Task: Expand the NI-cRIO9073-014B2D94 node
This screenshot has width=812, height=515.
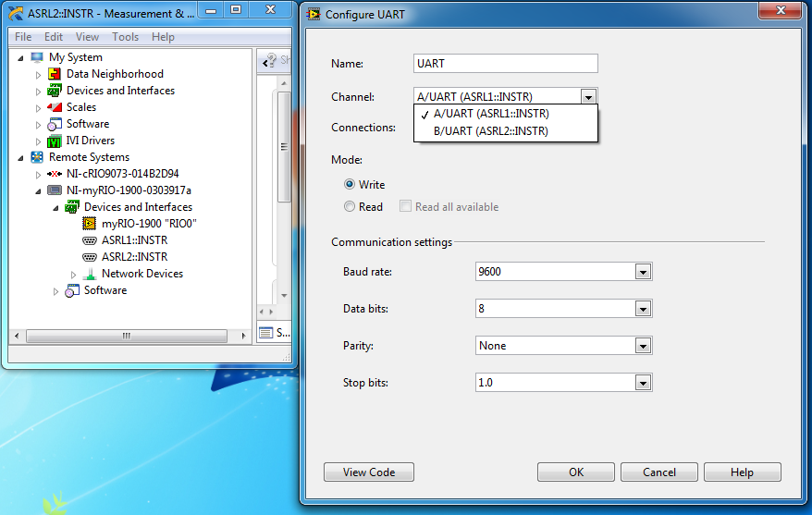Action: 38,175
